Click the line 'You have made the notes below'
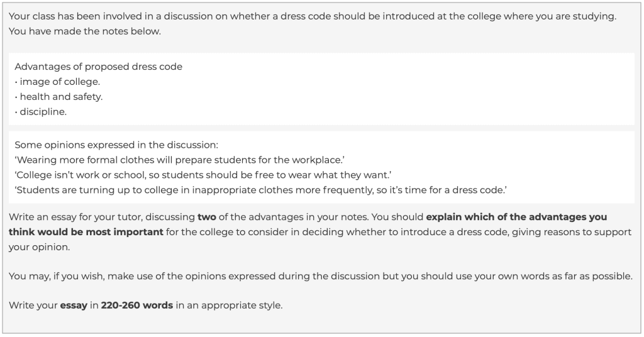Image resolution: width=644 pixels, height=337 pixels. point(85,31)
